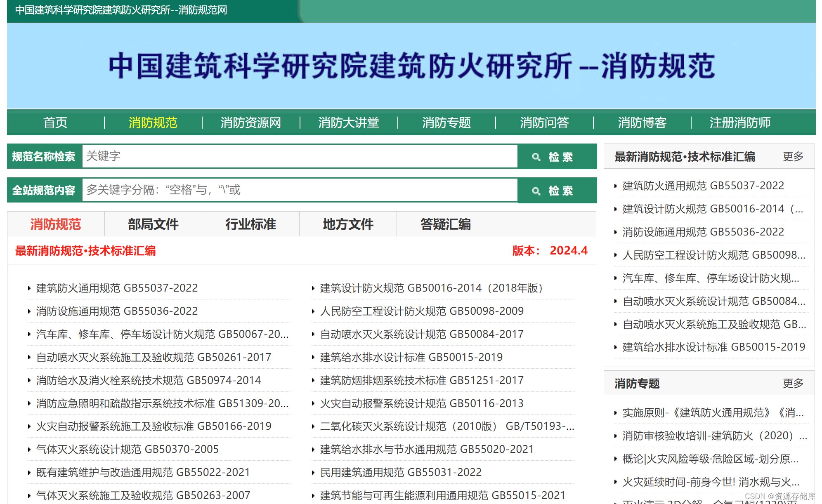Select 消防问答 in the top menu

(544, 122)
